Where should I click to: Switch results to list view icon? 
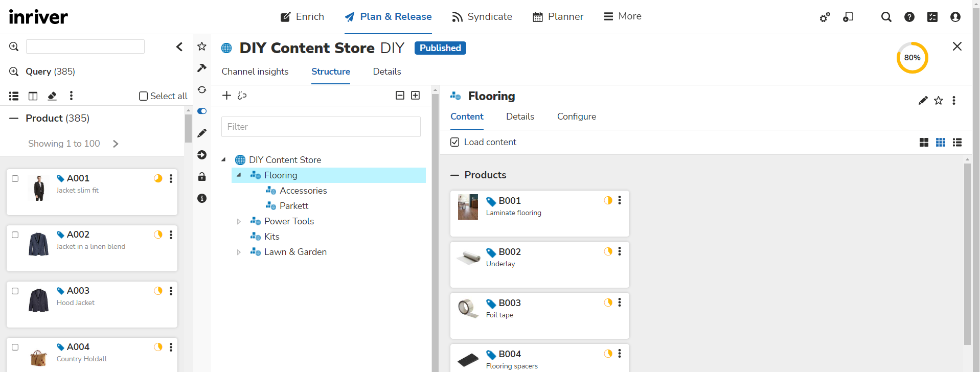(x=14, y=96)
